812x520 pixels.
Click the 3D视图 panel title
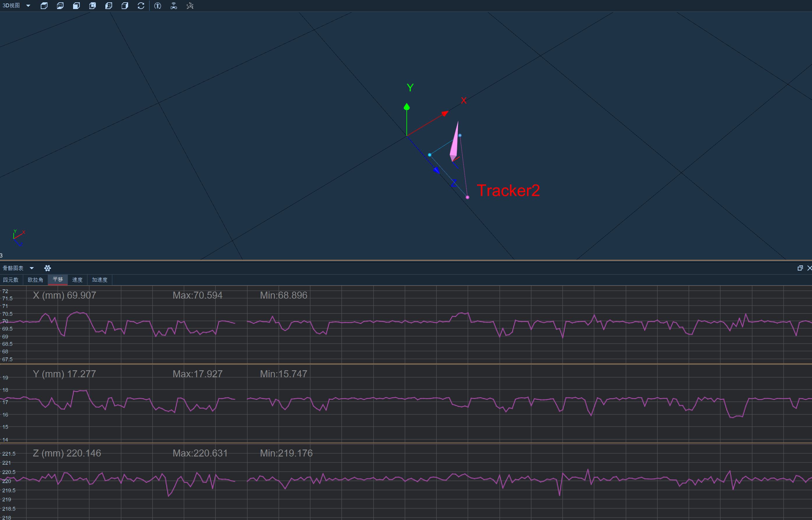point(11,6)
